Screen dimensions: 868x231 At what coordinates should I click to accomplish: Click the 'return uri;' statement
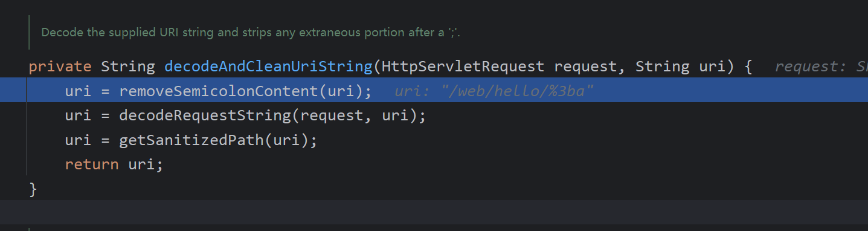click(114, 164)
